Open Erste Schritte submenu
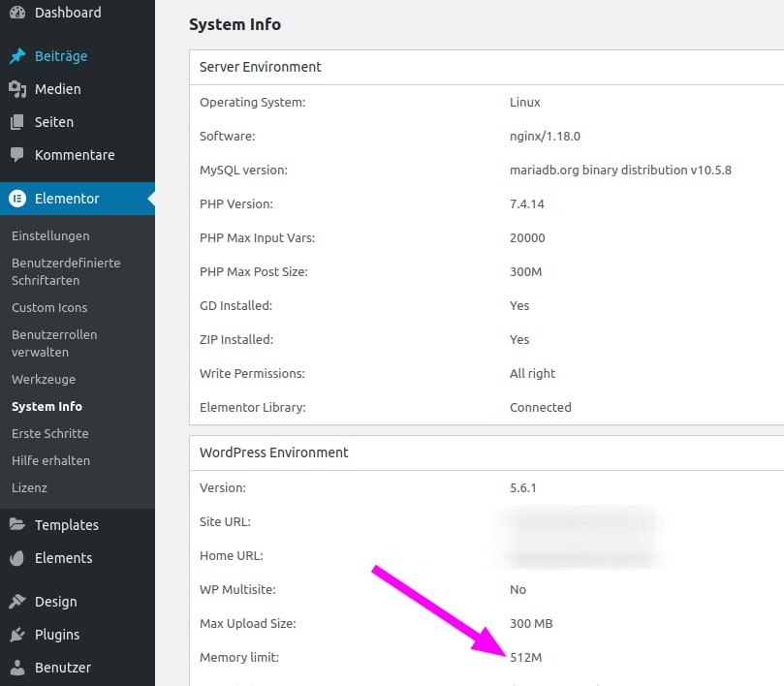 point(50,433)
